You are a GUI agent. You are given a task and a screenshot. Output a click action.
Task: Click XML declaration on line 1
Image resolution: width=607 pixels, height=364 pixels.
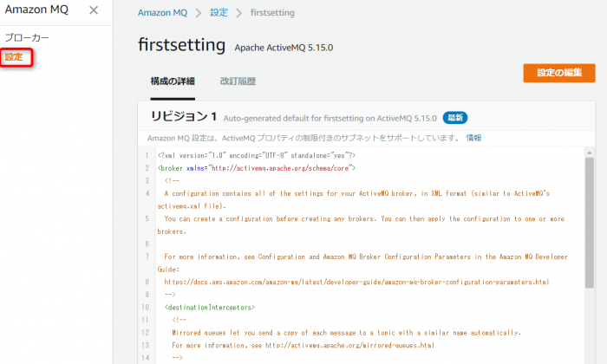pyautogui.click(x=257, y=155)
